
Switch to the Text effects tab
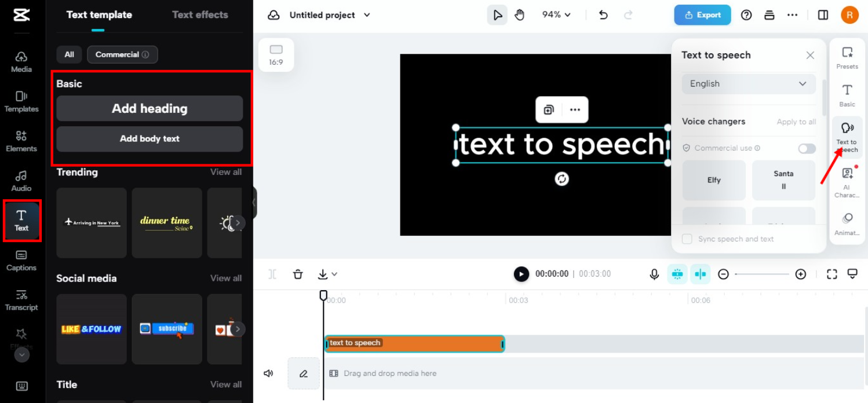coord(200,14)
